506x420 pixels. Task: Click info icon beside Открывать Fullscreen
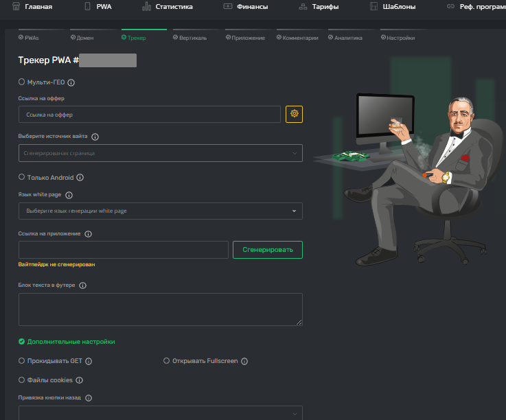(x=244, y=361)
